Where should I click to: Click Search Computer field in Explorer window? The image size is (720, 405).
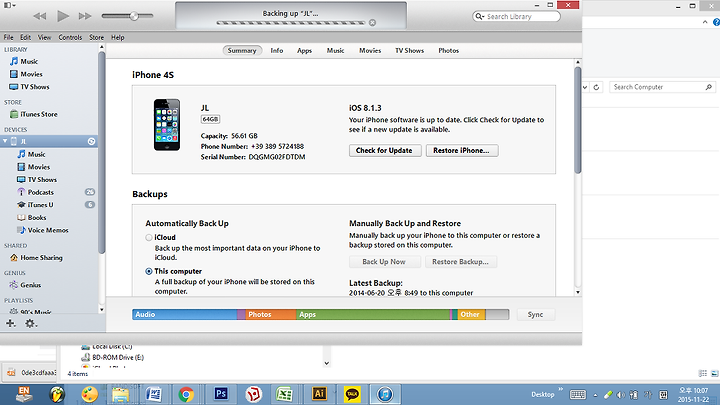tap(662, 87)
